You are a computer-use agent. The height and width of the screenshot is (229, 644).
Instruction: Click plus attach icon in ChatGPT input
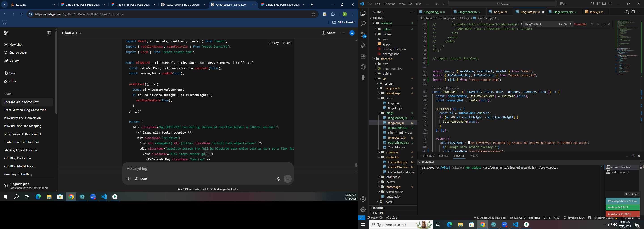(128, 179)
